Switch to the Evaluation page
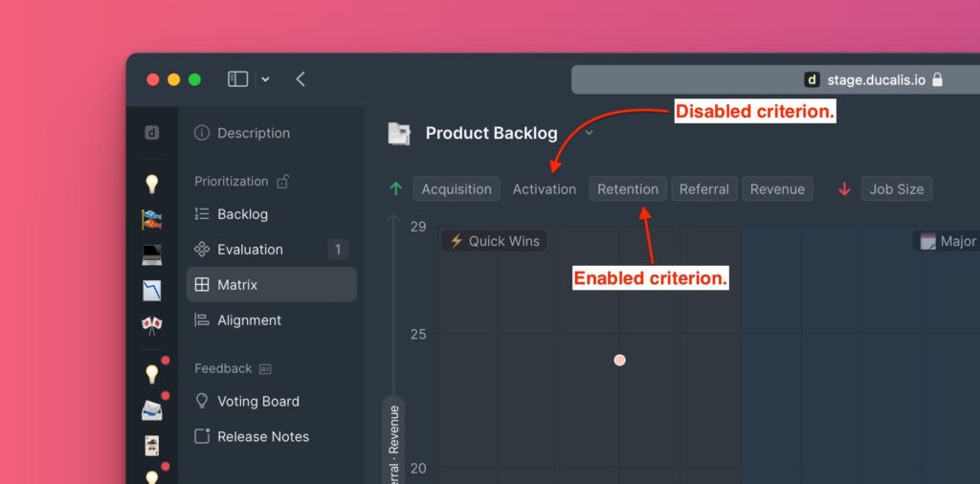Image resolution: width=980 pixels, height=484 pixels. coord(250,250)
